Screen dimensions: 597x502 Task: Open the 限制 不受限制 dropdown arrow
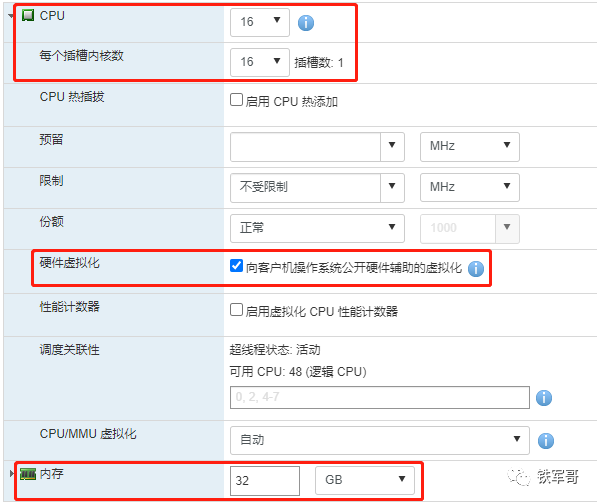pos(392,188)
